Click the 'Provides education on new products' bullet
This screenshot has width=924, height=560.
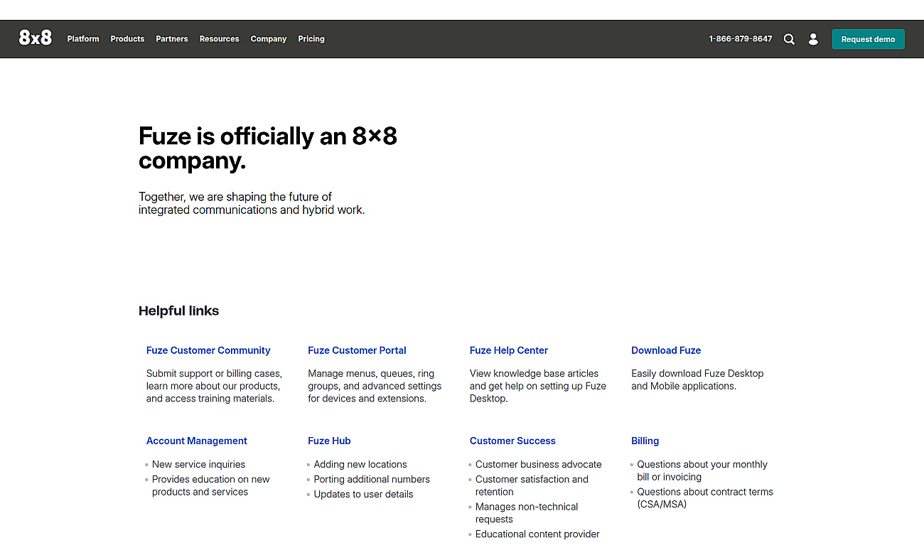point(211,485)
